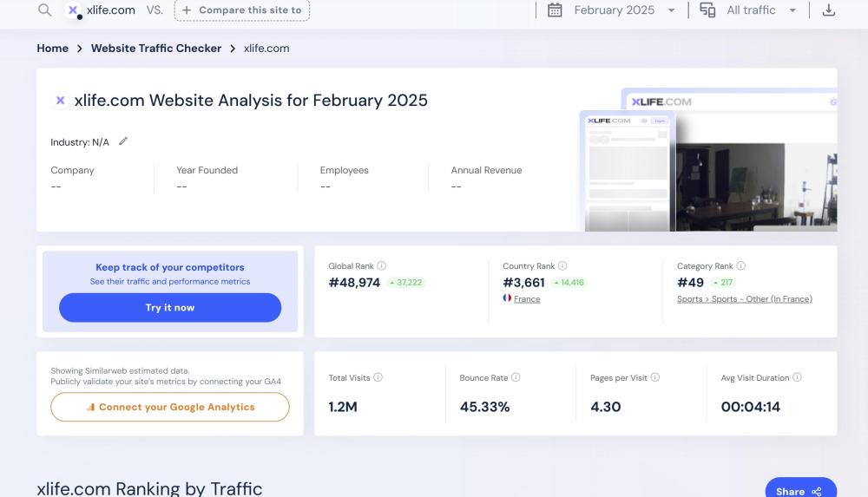Edit industry with the pencil icon
The image size is (868, 497).
coord(123,141)
